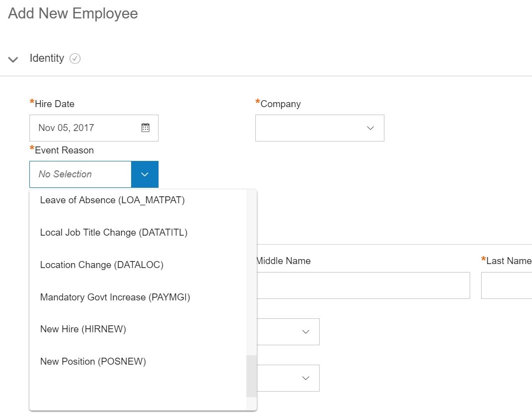This screenshot has width=532, height=413.
Task: Select New Hire (HIRNEW) option
Action: click(83, 329)
